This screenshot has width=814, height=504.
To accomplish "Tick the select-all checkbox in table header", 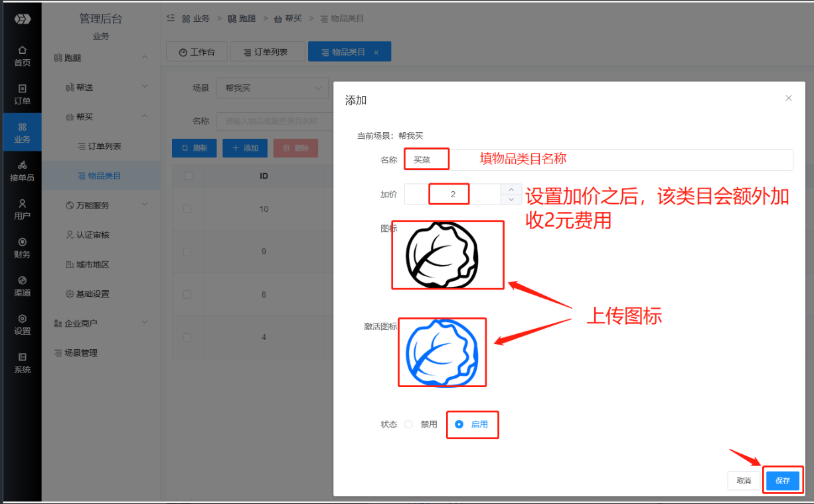I will pyautogui.click(x=187, y=176).
